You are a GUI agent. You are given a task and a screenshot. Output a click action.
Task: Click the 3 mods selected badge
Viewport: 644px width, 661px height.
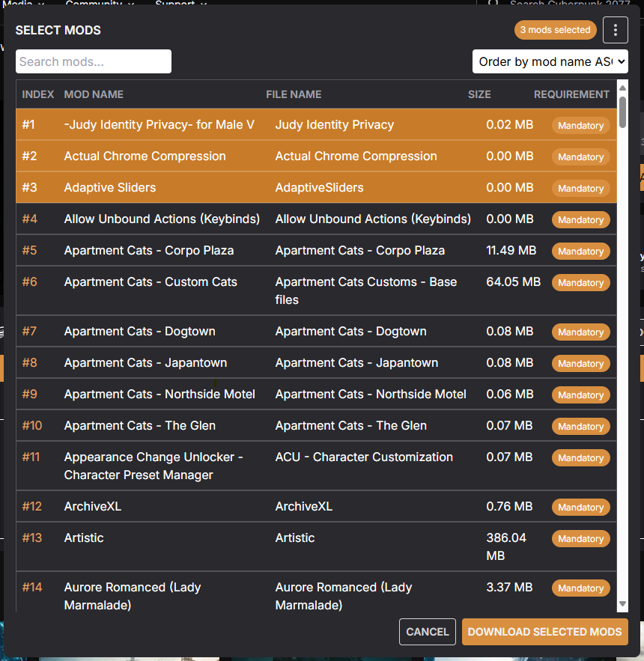point(555,30)
